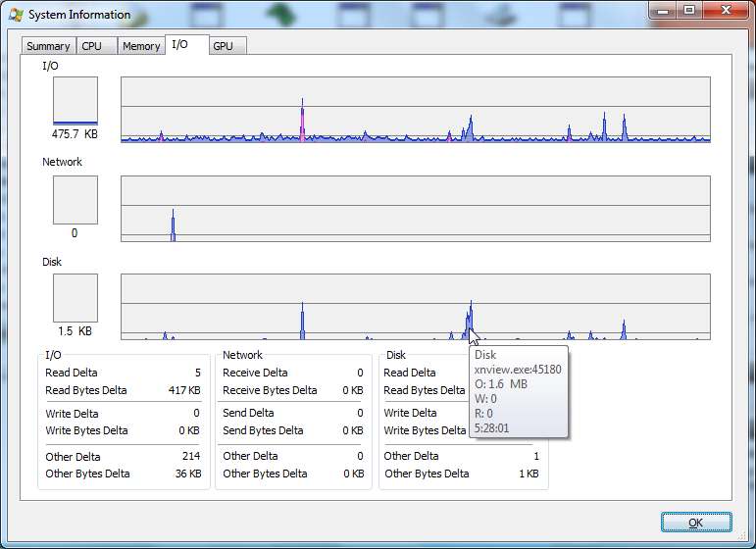This screenshot has height=549, width=756.
Task: Click the tallest pink spike in I/O graph
Action: coord(302,123)
